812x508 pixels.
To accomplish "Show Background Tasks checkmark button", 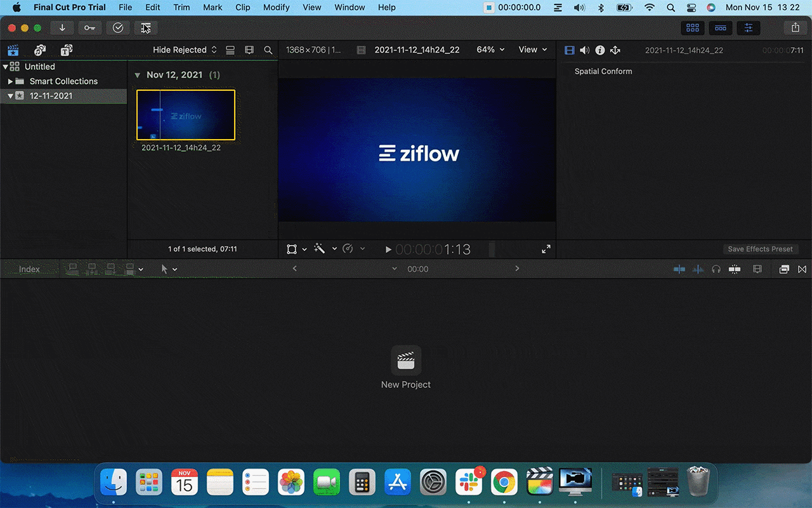I will [x=118, y=28].
